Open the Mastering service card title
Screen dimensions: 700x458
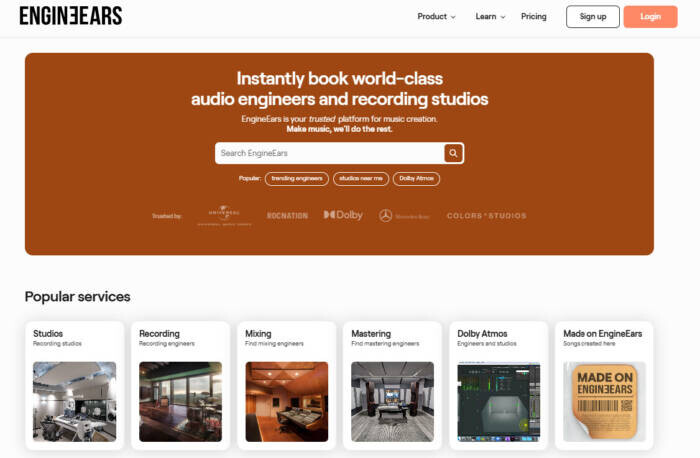tap(371, 333)
